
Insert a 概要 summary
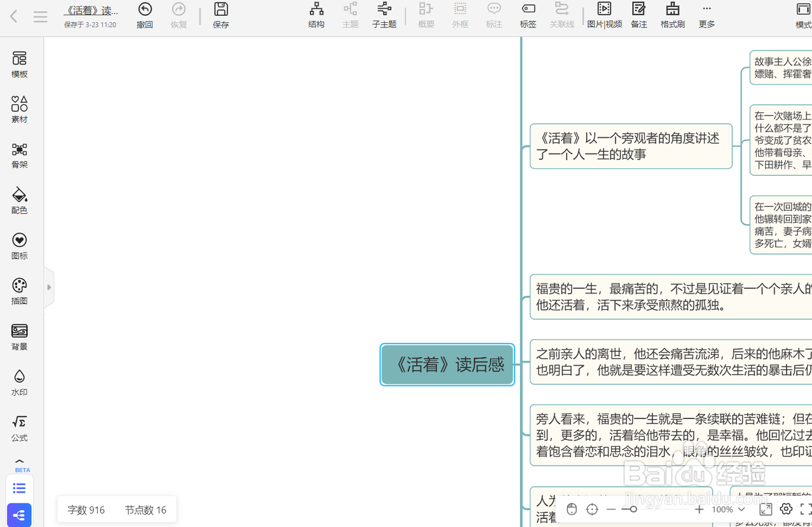(x=426, y=16)
